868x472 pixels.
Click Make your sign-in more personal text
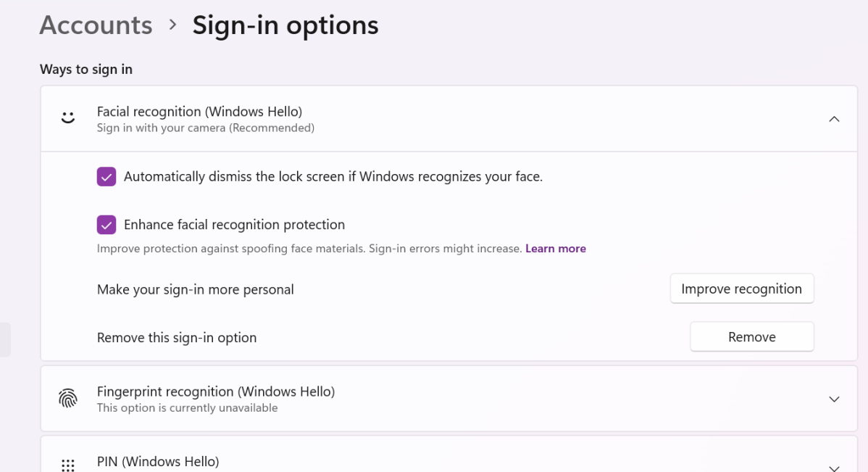(x=196, y=289)
